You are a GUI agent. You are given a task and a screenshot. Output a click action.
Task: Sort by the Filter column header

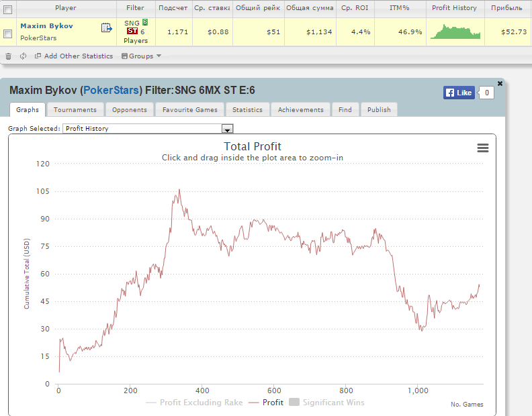point(136,8)
